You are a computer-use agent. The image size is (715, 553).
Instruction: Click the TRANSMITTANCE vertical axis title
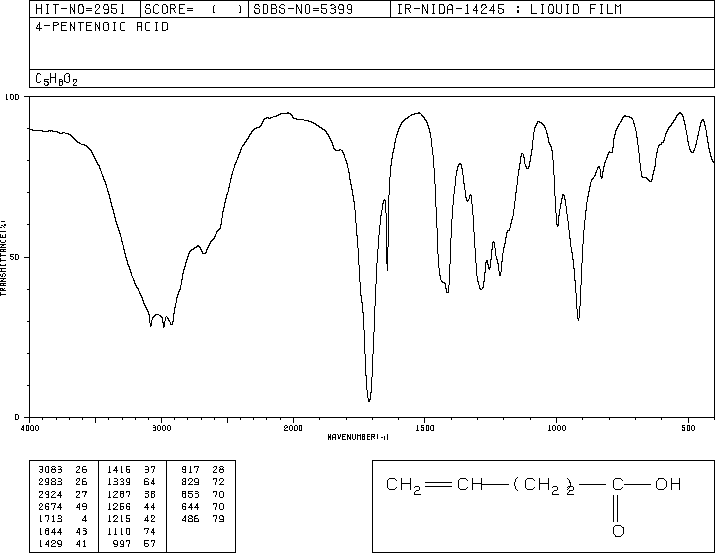click(x=3, y=258)
